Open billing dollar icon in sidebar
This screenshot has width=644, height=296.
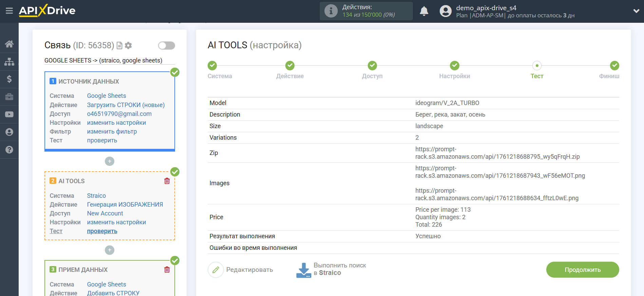point(9,79)
